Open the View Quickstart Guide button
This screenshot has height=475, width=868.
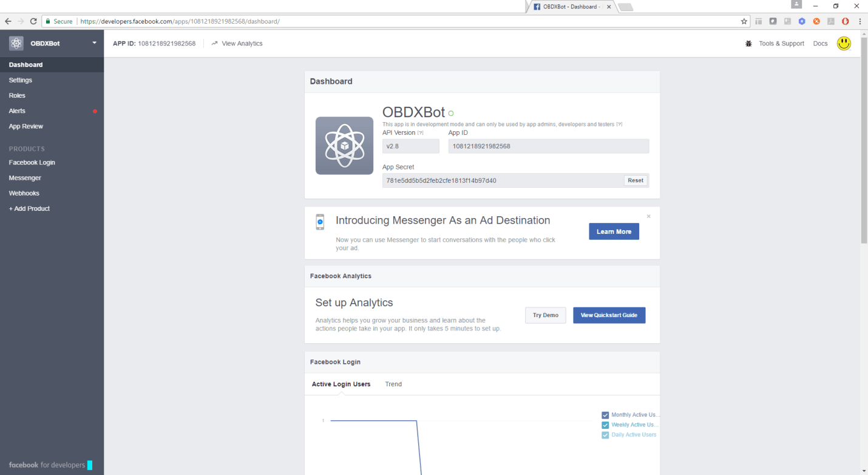609,315
